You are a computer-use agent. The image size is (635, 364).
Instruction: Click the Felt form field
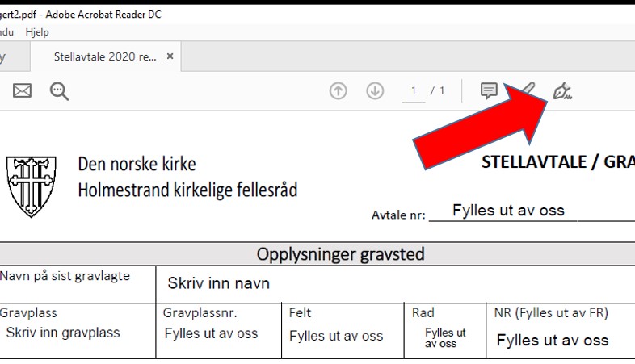coord(336,336)
